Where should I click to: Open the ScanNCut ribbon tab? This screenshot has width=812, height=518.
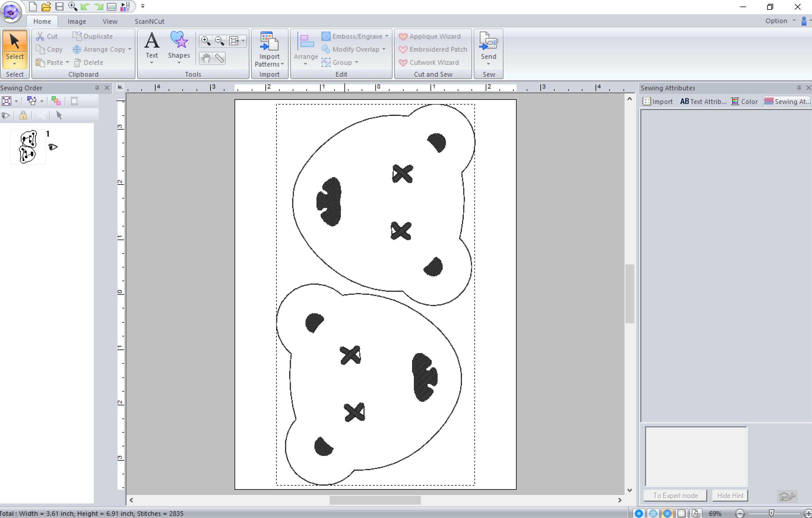click(x=149, y=21)
